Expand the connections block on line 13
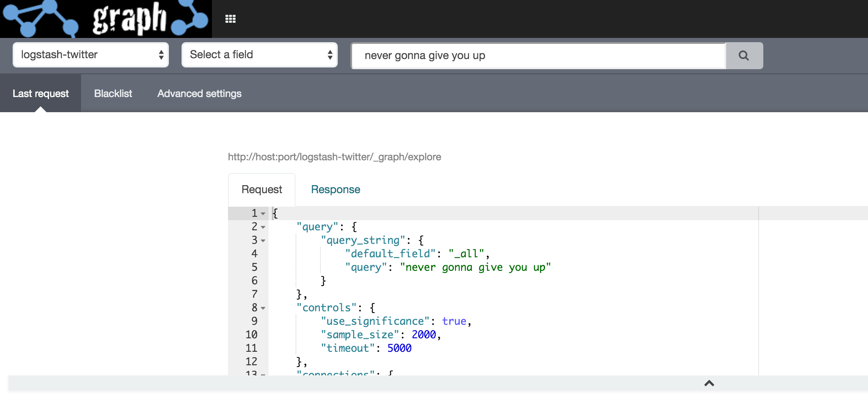The width and height of the screenshot is (868, 399). tap(263, 375)
